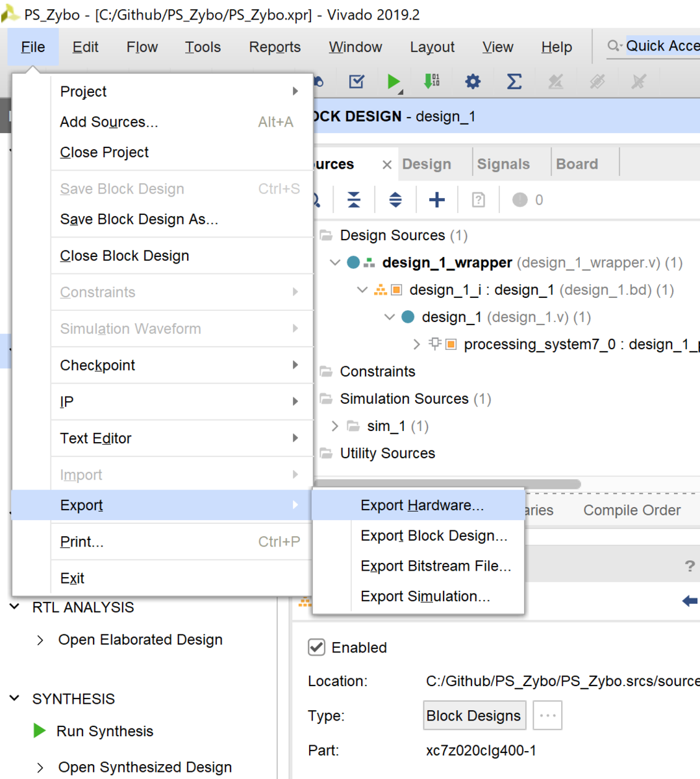
Task: Collapse the design_1_wrapper tree node
Action: point(335,262)
